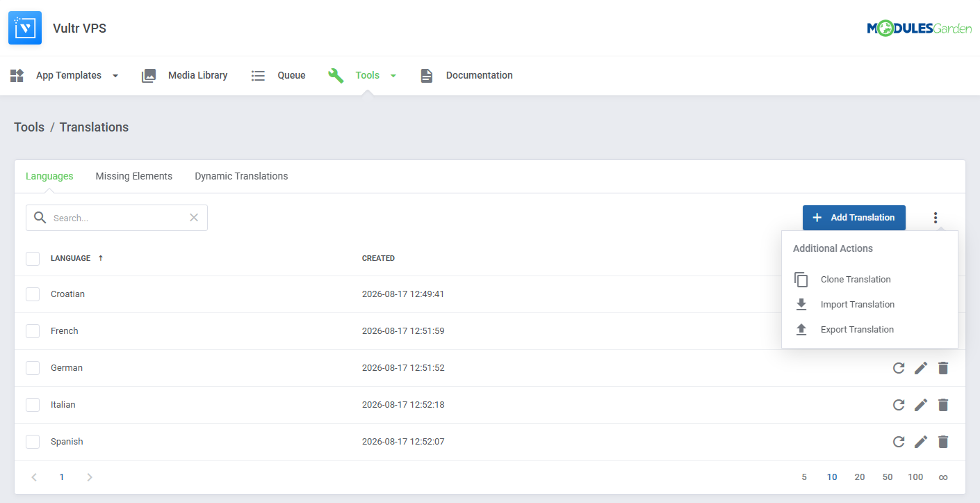The width and height of the screenshot is (980, 503).
Task: Click the Import Translation download icon
Action: (x=801, y=305)
